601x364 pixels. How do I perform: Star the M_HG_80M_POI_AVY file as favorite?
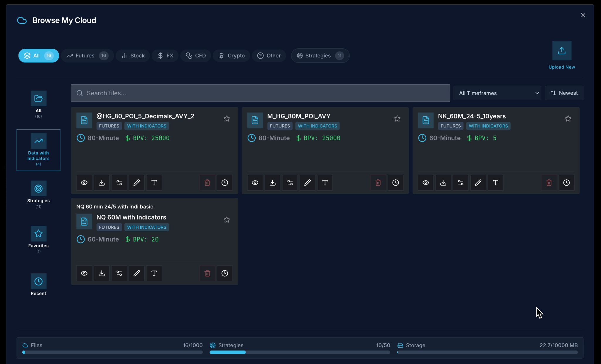397,119
